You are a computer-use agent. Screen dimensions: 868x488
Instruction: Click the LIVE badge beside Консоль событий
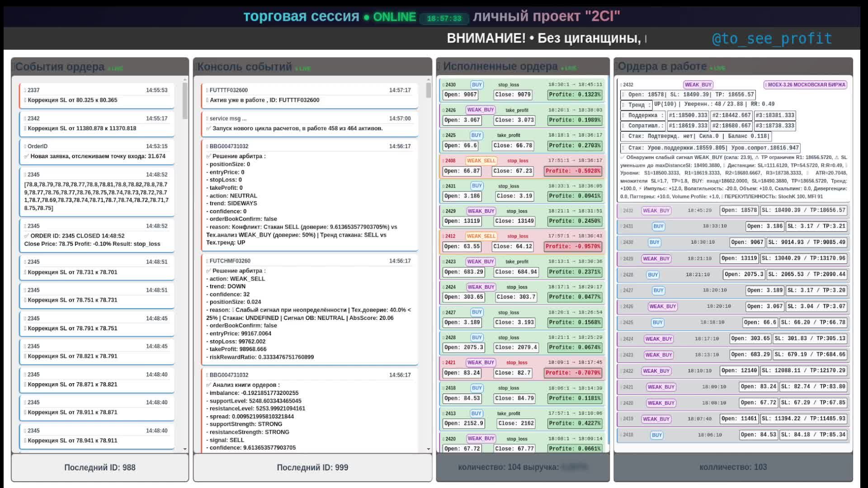pyautogui.click(x=303, y=69)
